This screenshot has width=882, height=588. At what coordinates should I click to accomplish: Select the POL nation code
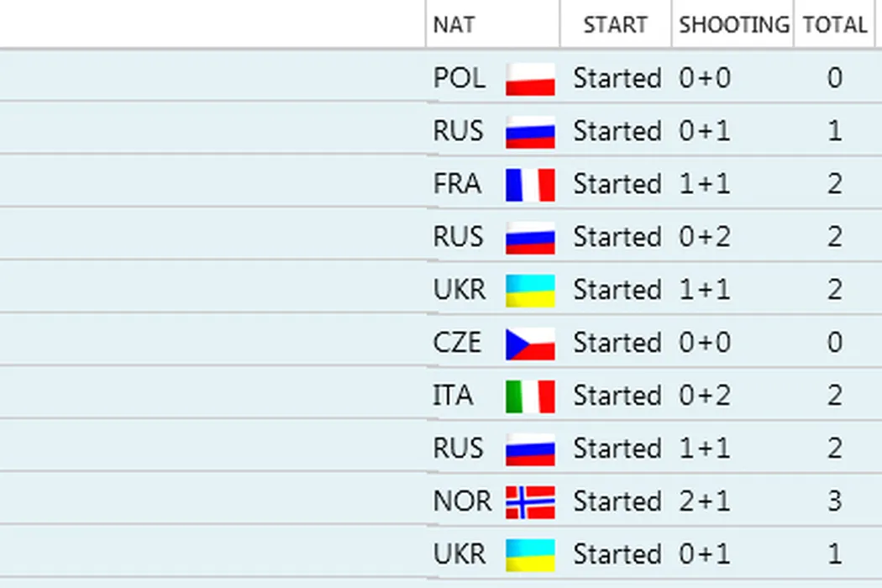pos(459,79)
